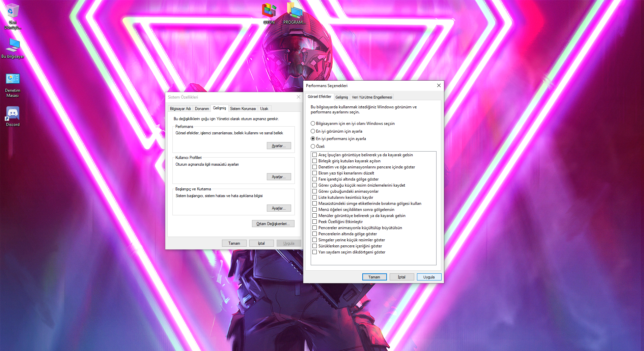The image size is (644, 351).
Task: Switch to Bilgisayar Adı tab in Sistem Özellikleri
Action: tap(180, 109)
